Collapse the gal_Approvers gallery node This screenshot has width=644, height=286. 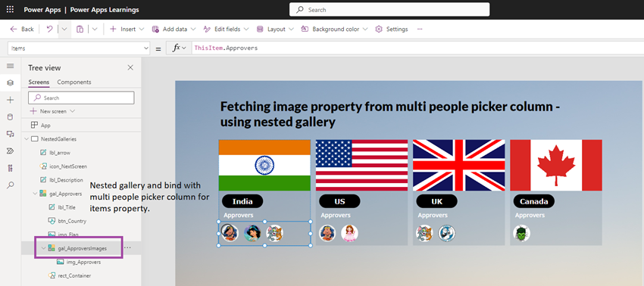tap(35, 194)
